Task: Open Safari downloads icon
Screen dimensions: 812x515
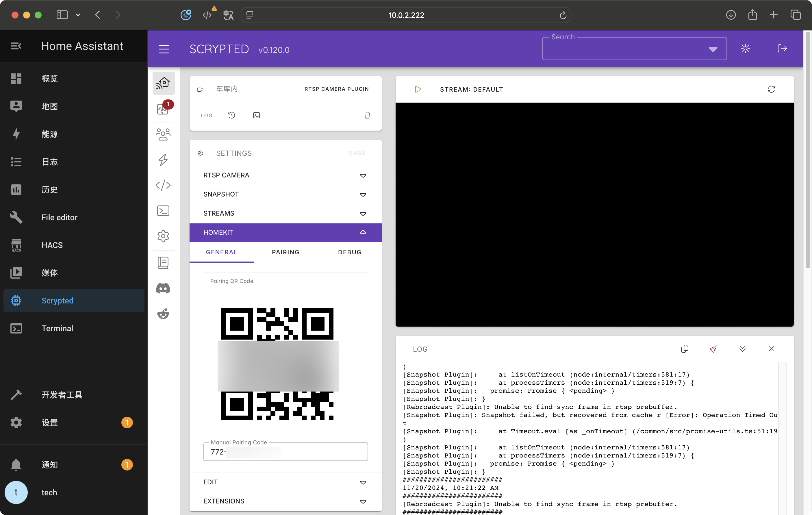Action: (731, 15)
